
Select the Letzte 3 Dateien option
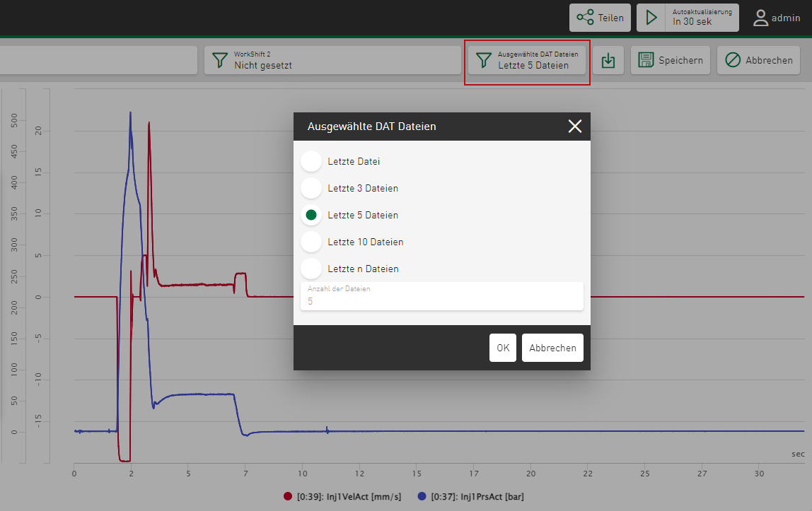click(311, 188)
